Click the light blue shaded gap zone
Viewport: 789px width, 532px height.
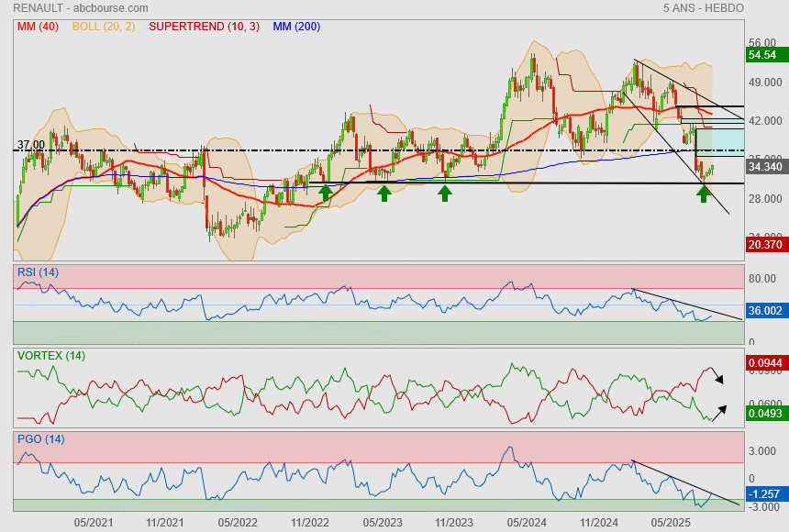pos(720,141)
